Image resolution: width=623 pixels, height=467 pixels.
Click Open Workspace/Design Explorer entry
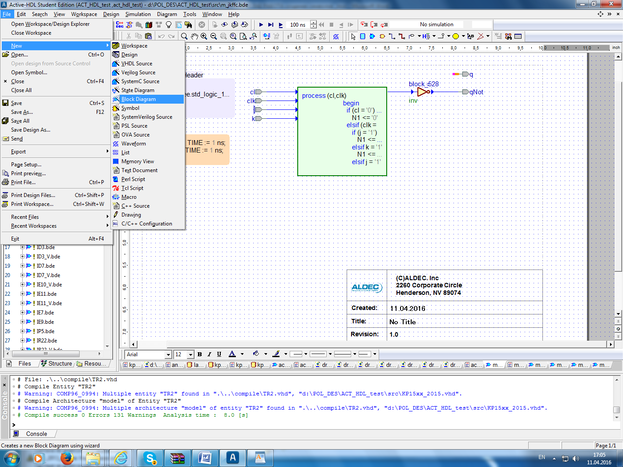click(x=50, y=24)
